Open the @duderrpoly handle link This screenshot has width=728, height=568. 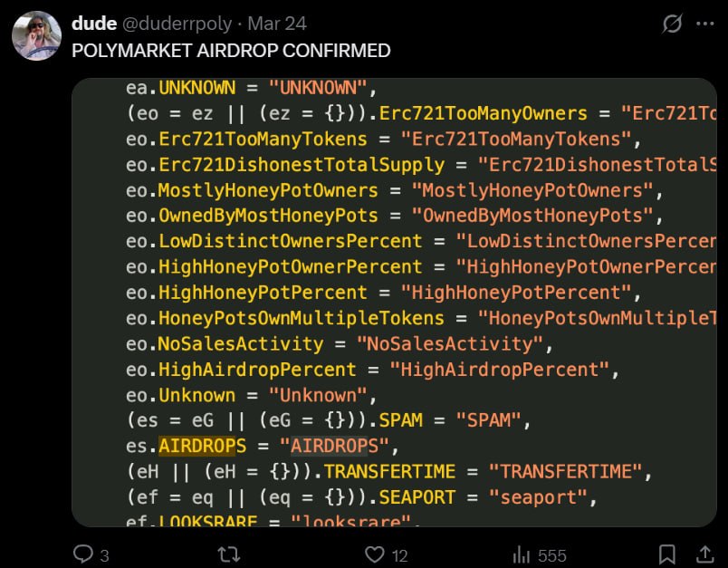point(177,24)
